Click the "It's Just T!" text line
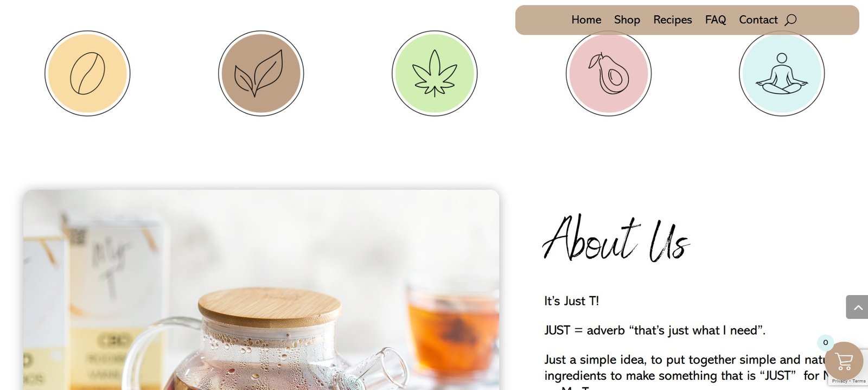The height and width of the screenshot is (390, 868). [x=571, y=301]
